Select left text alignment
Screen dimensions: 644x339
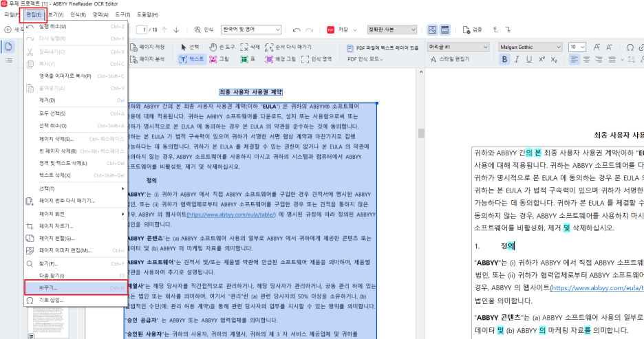tap(575, 60)
